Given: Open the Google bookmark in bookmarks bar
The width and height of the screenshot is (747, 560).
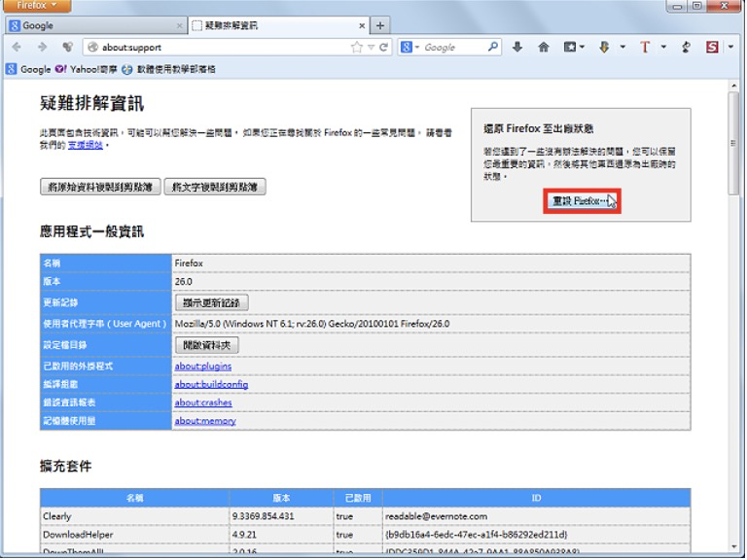Looking at the screenshot, I should point(28,70).
